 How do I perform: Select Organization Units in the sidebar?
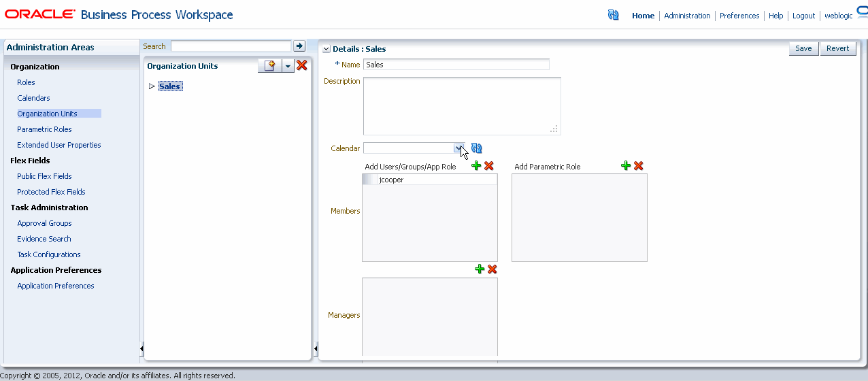click(x=47, y=114)
